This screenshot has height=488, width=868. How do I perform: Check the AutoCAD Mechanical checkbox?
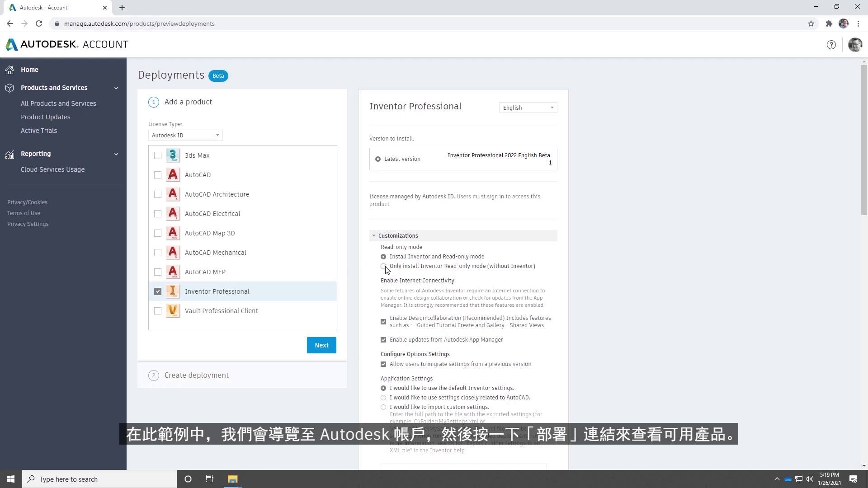158,253
